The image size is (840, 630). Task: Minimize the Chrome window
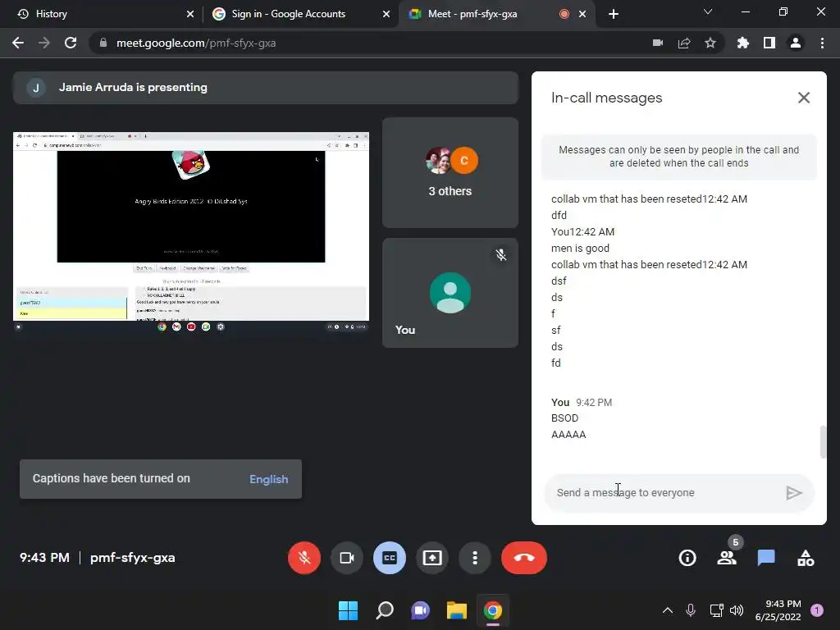(745, 11)
